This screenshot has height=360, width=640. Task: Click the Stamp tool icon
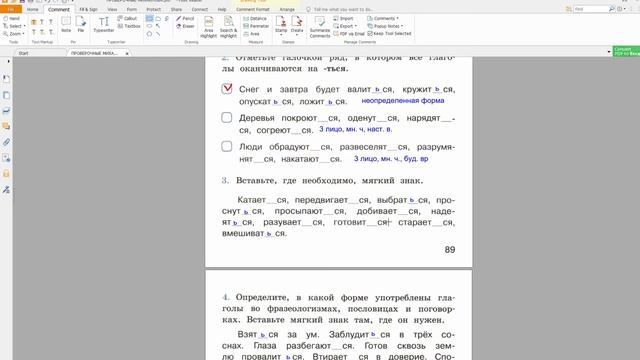[x=281, y=21]
